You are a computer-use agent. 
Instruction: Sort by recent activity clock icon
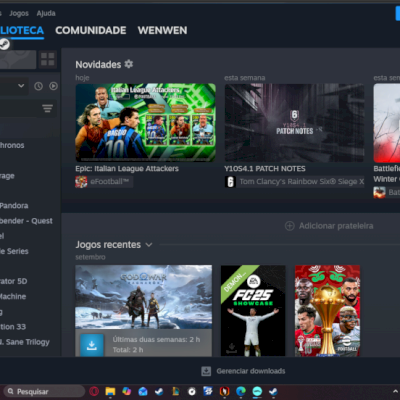pos(39,86)
